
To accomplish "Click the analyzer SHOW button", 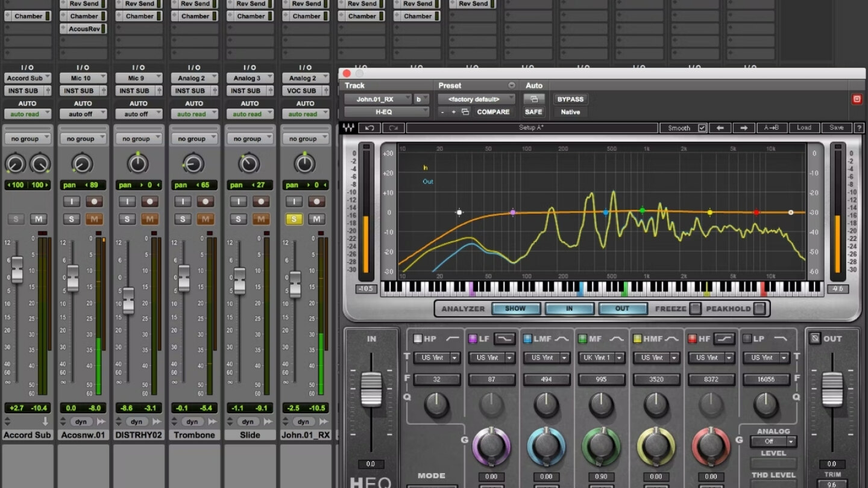I will tap(515, 308).
